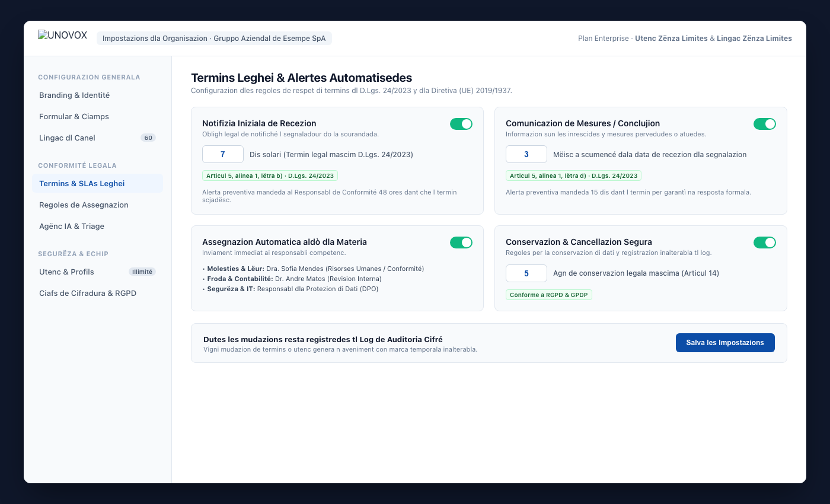Toggle Conservazion & Cancellazion Segura switch
The width and height of the screenshot is (830, 504).
point(765,243)
